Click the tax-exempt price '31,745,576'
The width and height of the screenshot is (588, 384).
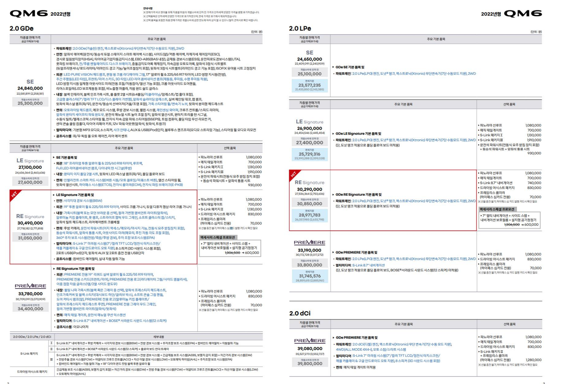point(309,276)
